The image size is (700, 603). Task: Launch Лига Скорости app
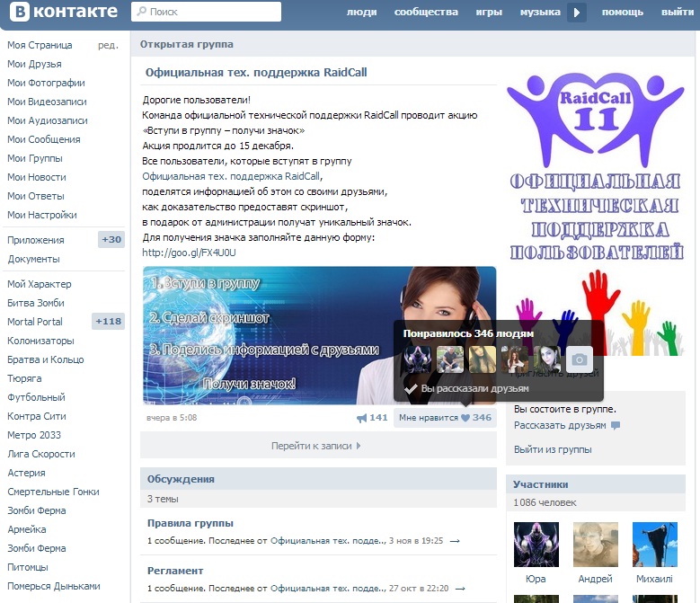(41, 454)
